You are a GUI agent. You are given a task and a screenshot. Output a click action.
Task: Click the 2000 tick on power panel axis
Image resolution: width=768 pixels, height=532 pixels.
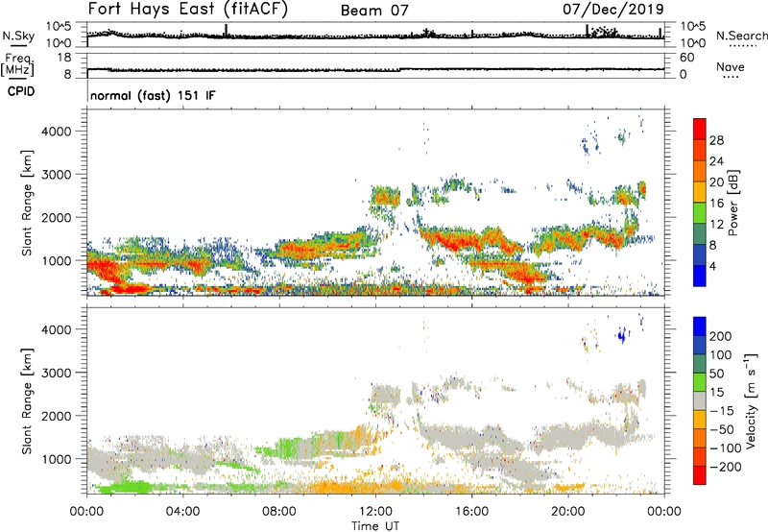pos(57,217)
